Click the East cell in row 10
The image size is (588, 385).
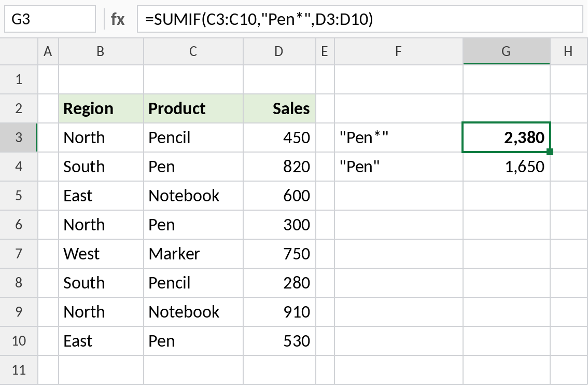pos(101,341)
